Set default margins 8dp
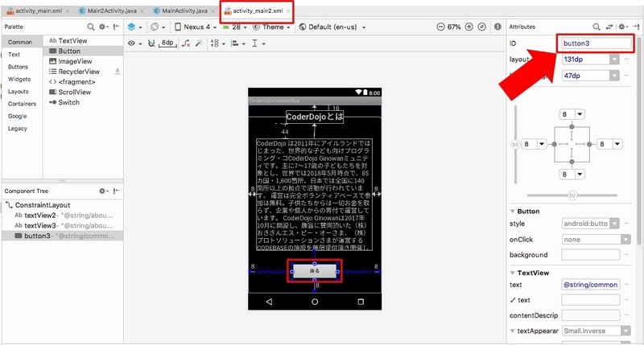Screen dimensions: 644x345 point(167,43)
